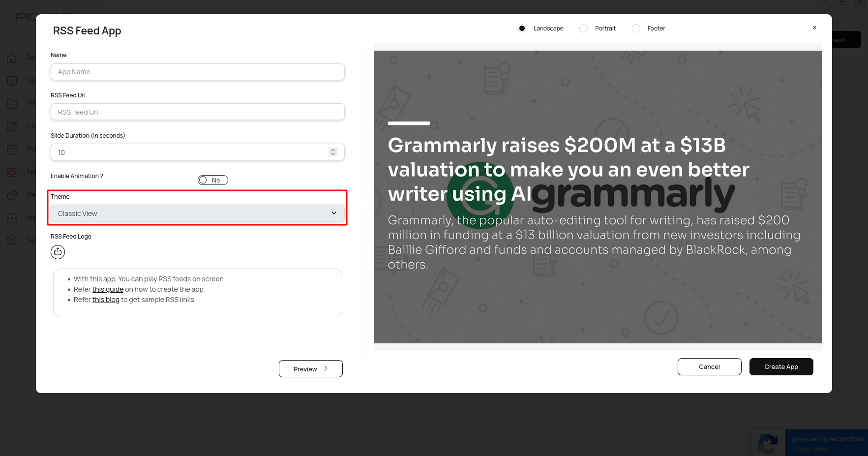Toggle the Enable Animation switch
Image resolution: width=868 pixels, height=456 pixels.
[x=212, y=180]
